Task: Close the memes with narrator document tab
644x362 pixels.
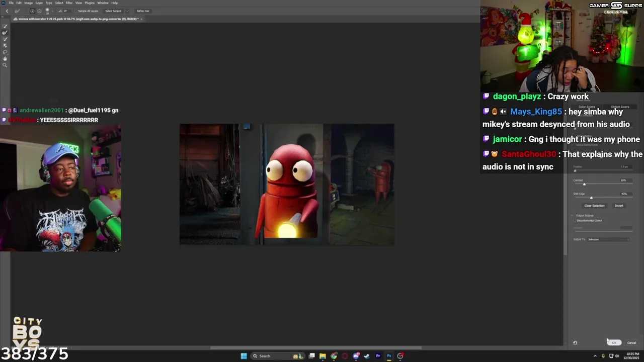Action: coord(141,19)
